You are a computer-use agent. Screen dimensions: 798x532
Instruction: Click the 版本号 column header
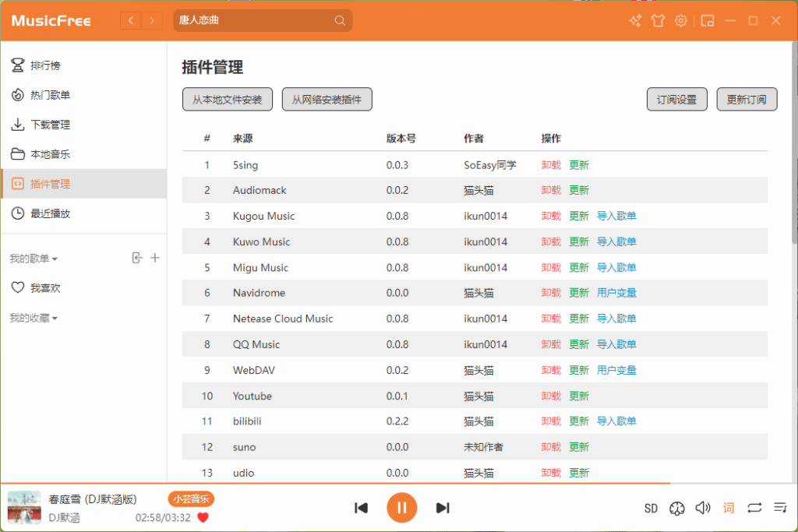click(x=401, y=139)
